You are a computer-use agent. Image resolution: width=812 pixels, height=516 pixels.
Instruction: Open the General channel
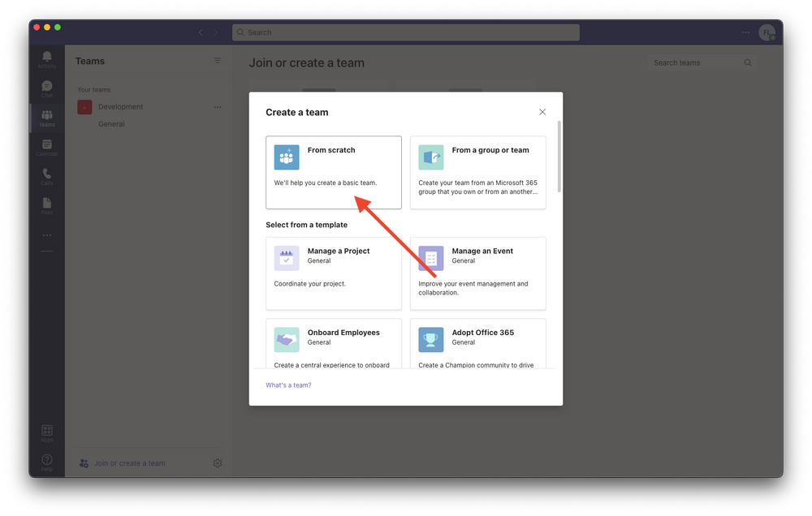click(111, 123)
